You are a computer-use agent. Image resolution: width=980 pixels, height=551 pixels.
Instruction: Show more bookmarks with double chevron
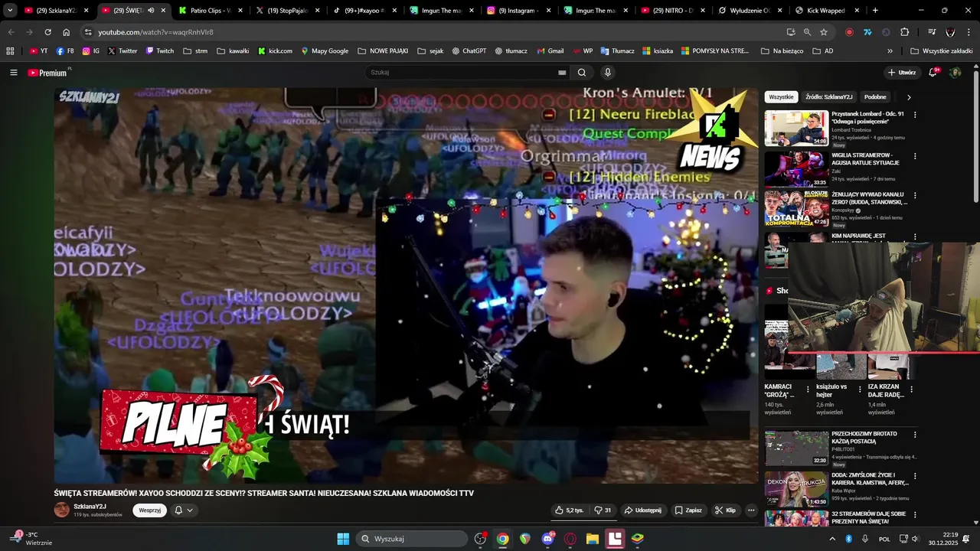click(890, 51)
